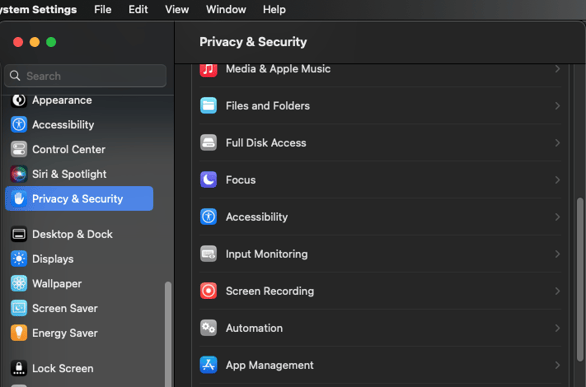
Task: Select Control Center label in sidebar
Action: point(69,149)
